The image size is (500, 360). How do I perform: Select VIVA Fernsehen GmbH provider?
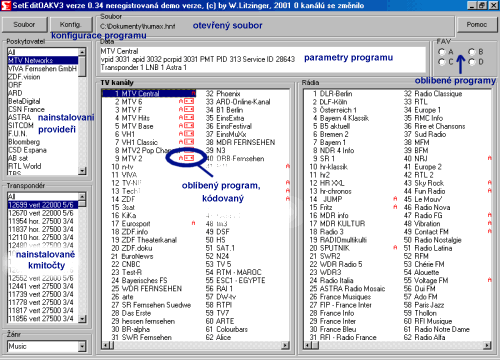pos(43,69)
